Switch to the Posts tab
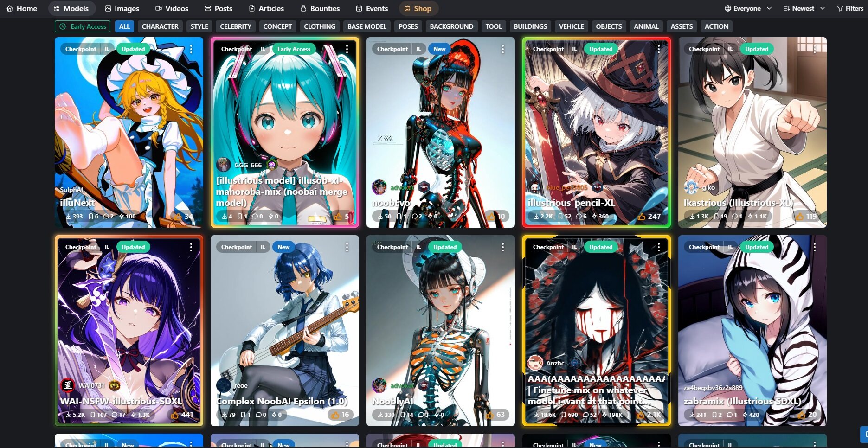Image resolution: width=868 pixels, height=448 pixels. coord(219,8)
